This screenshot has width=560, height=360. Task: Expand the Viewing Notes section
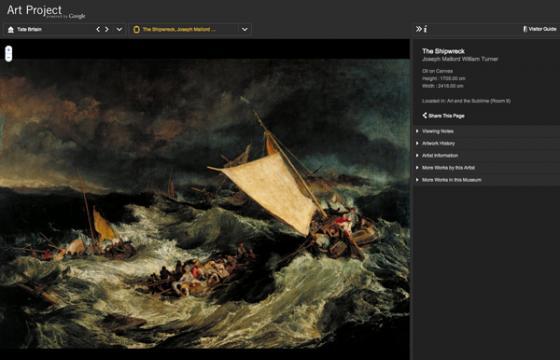[x=486, y=131]
